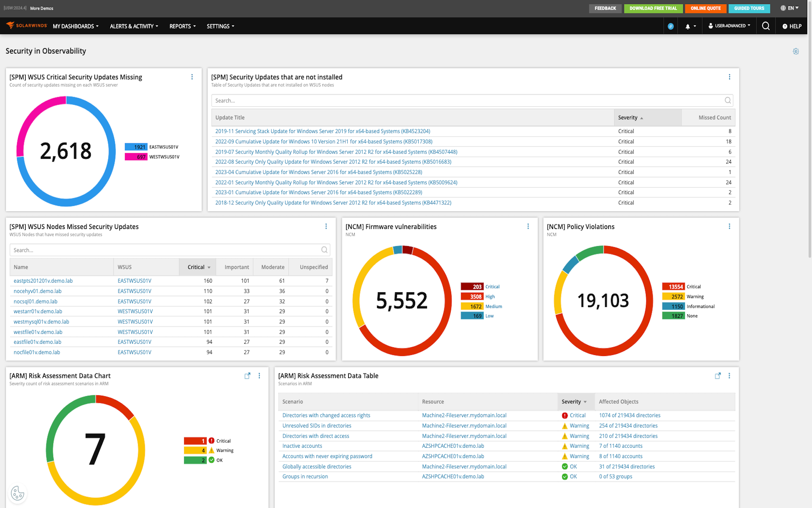Image resolution: width=812 pixels, height=508 pixels.
Task: Open the three-dot menu on Firmware vulnerabilities widget
Action: [x=528, y=226]
